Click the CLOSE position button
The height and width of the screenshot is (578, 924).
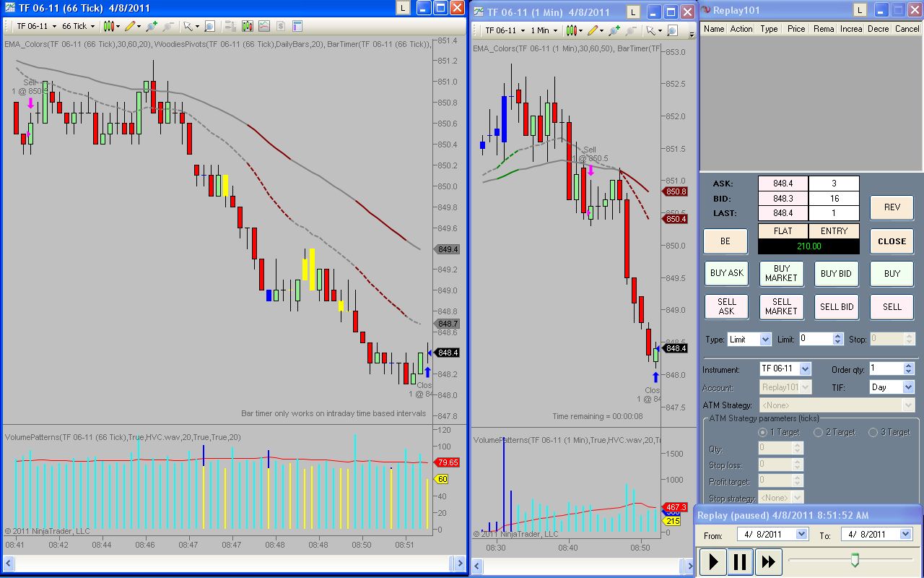[x=892, y=241]
